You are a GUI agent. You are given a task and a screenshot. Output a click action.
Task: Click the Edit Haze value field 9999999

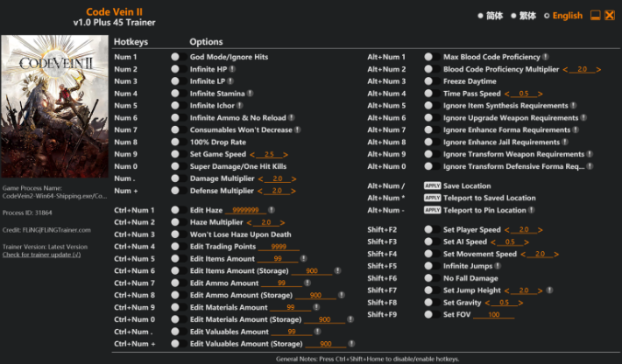[x=245, y=210]
